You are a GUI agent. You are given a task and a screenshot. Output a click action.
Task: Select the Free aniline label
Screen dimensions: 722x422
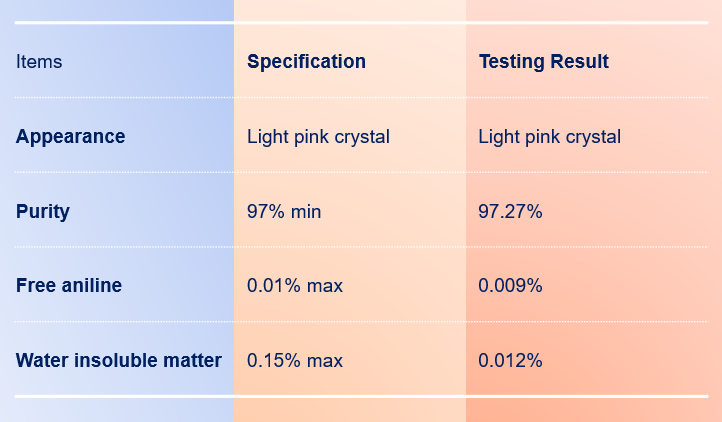69,286
